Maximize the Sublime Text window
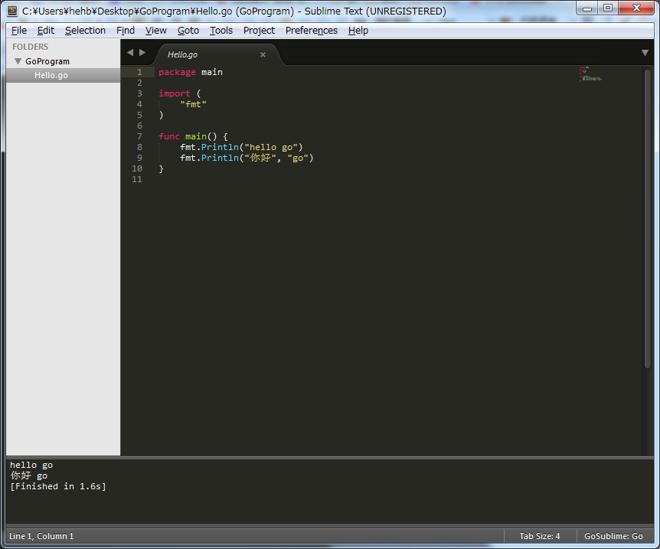 pos(608,8)
